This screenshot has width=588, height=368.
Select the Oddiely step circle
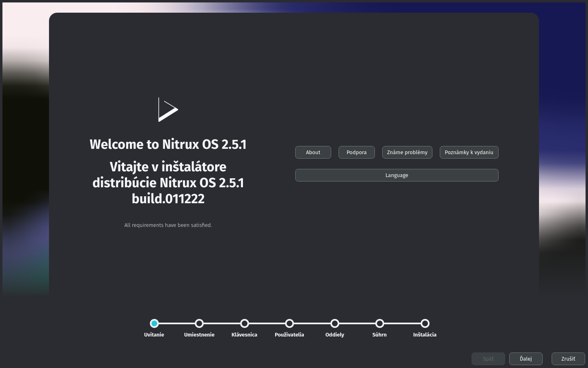pos(334,323)
